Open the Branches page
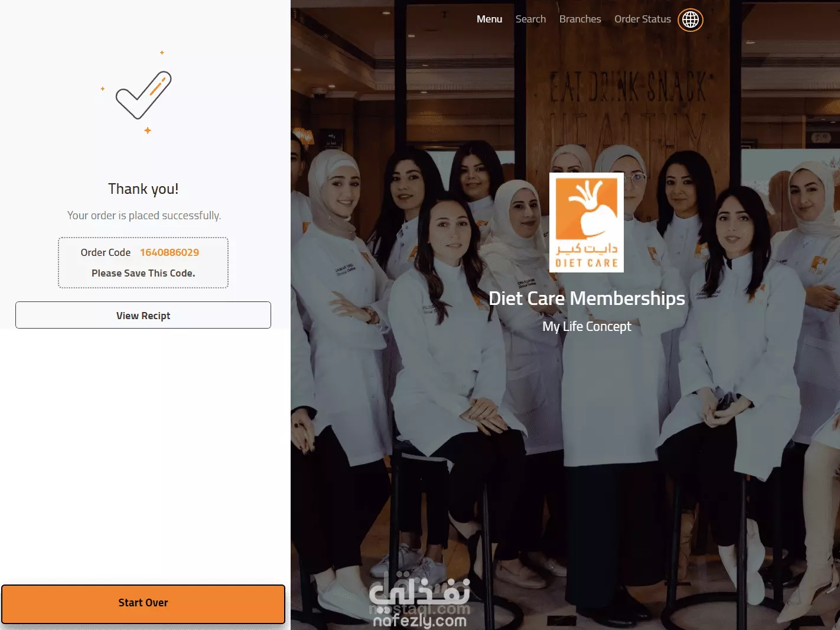Viewport: 840px width, 630px height. click(x=580, y=19)
